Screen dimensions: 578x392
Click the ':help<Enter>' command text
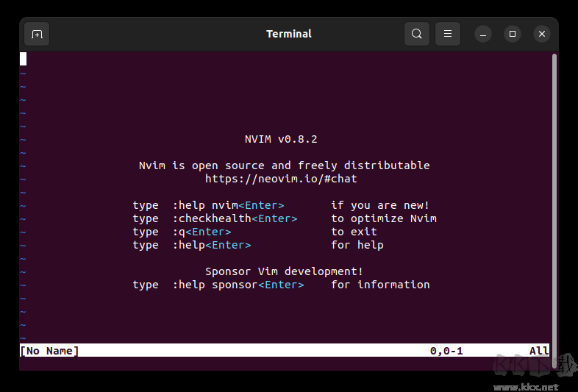click(x=212, y=245)
